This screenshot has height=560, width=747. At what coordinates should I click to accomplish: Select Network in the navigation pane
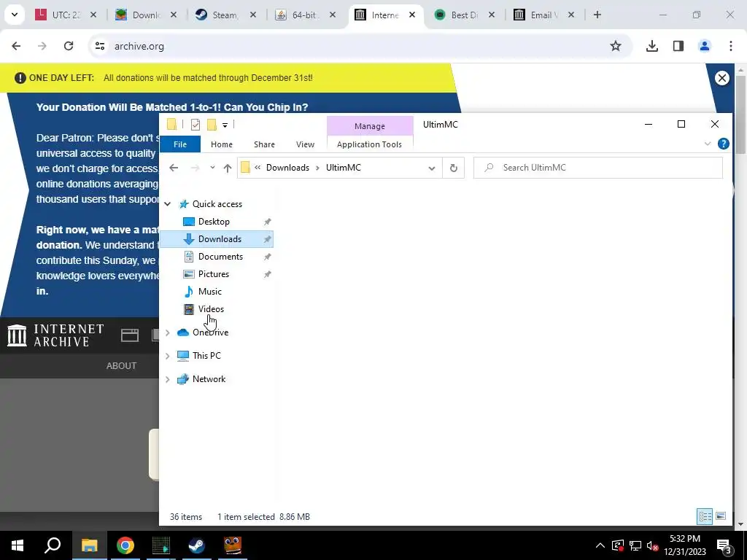tap(209, 379)
